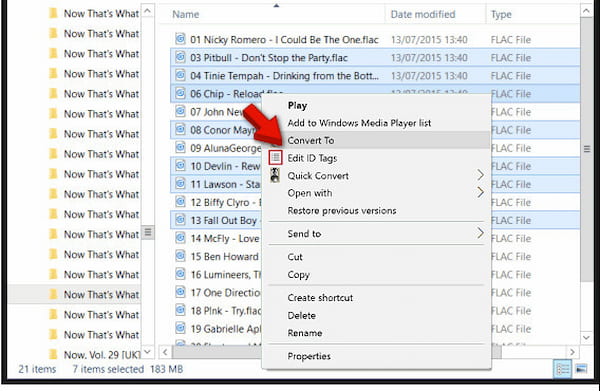This screenshot has height=391, width=600.
Task: Click FLAC File type for 03 Pitbull
Action: pos(511,58)
